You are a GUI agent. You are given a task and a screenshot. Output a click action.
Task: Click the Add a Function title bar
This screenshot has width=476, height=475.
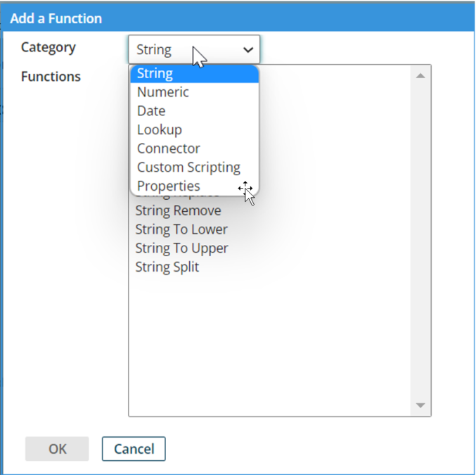238,19
